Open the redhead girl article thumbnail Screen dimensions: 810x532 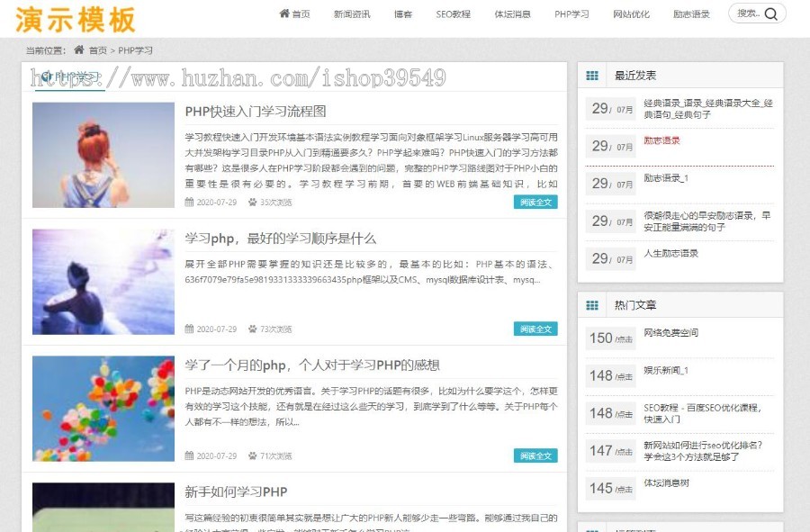[x=103, y=155]
